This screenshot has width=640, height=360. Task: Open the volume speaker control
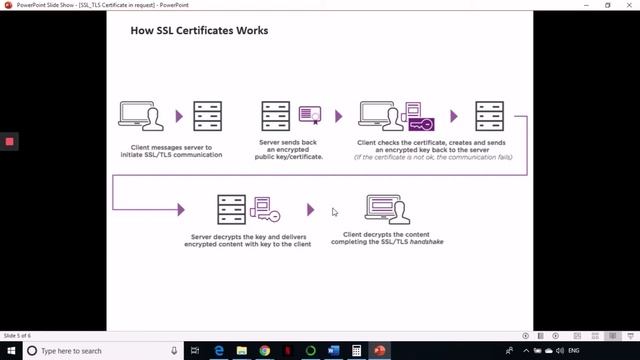pyautogui.click(x=560, y=351)
